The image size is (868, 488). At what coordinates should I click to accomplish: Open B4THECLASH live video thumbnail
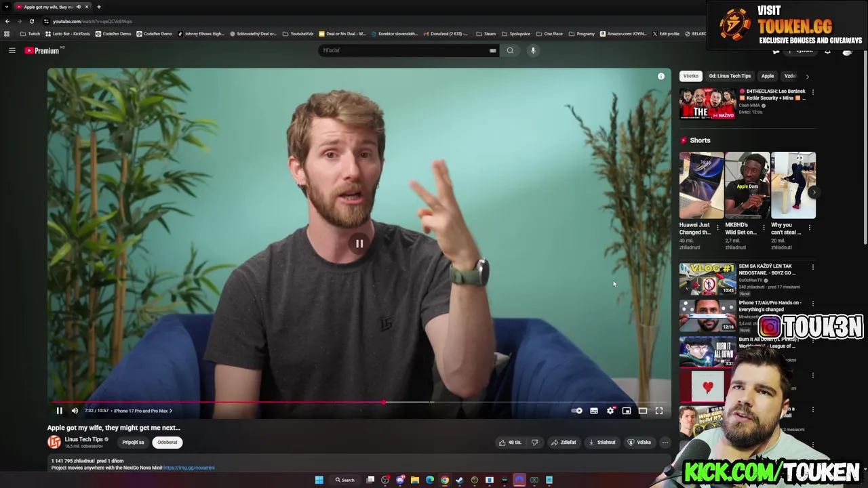(707, 103)
